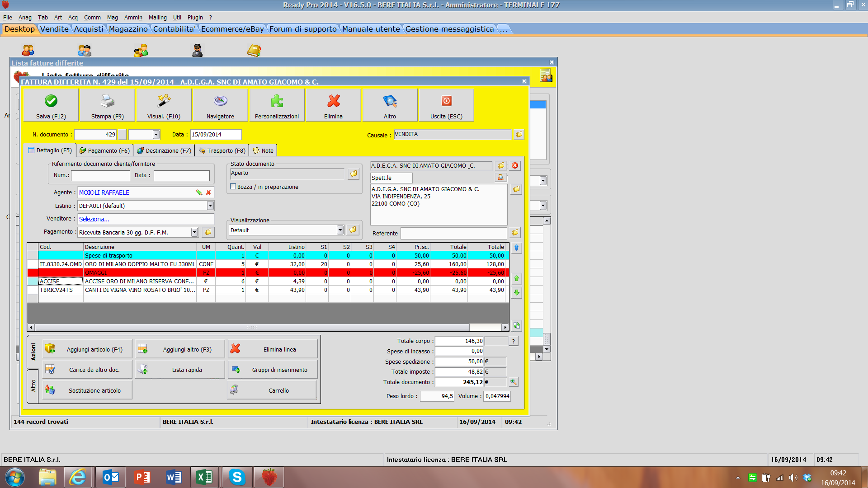868x488 pixels.
Task: Open Carrello button
Action: [x=272, y=390]
